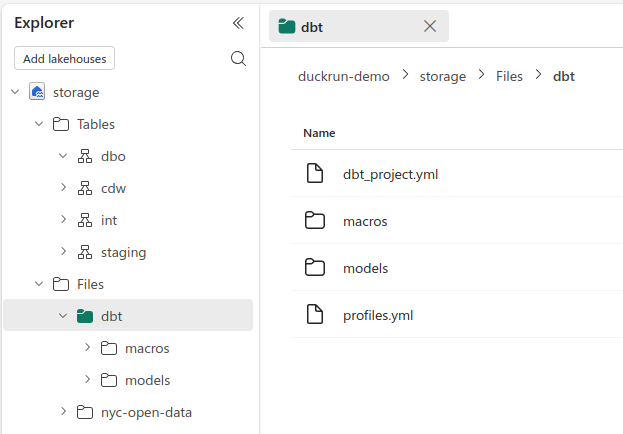Expand the int schema node
Image resolution: width=623 pixels, height=434 pixels.
63,219
